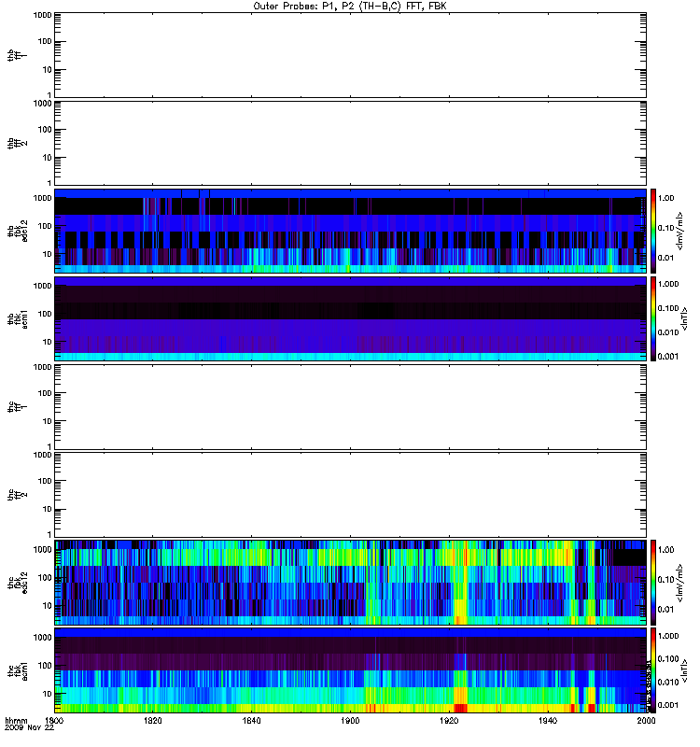
Task: Click the 1900 time axis label
Action: (350, 720)
